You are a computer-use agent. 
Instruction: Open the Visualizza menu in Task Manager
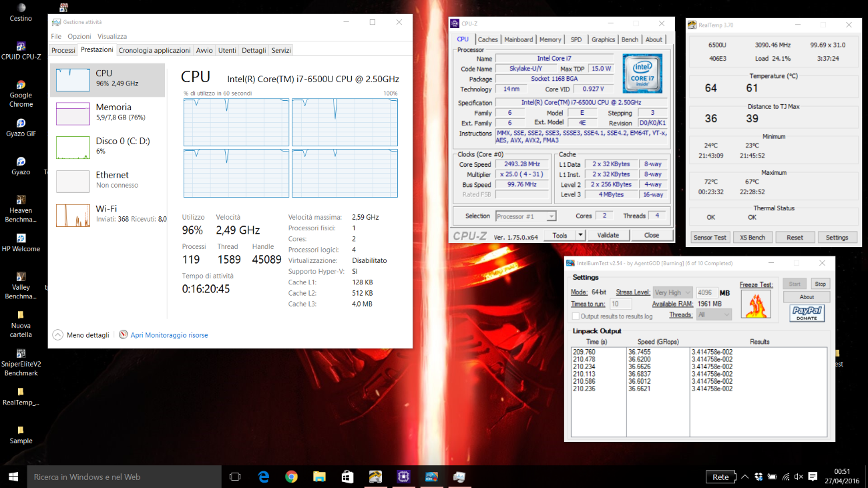tap(112, 36)
